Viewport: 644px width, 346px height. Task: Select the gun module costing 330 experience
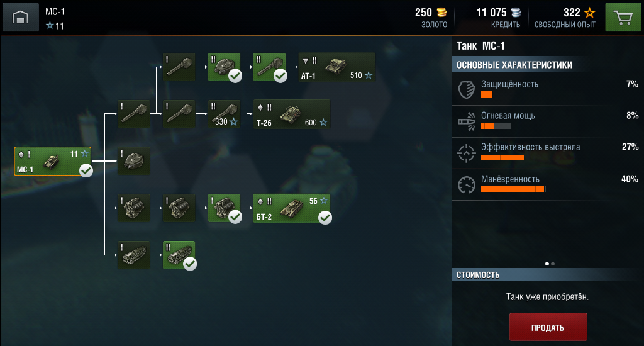[225, 114]
